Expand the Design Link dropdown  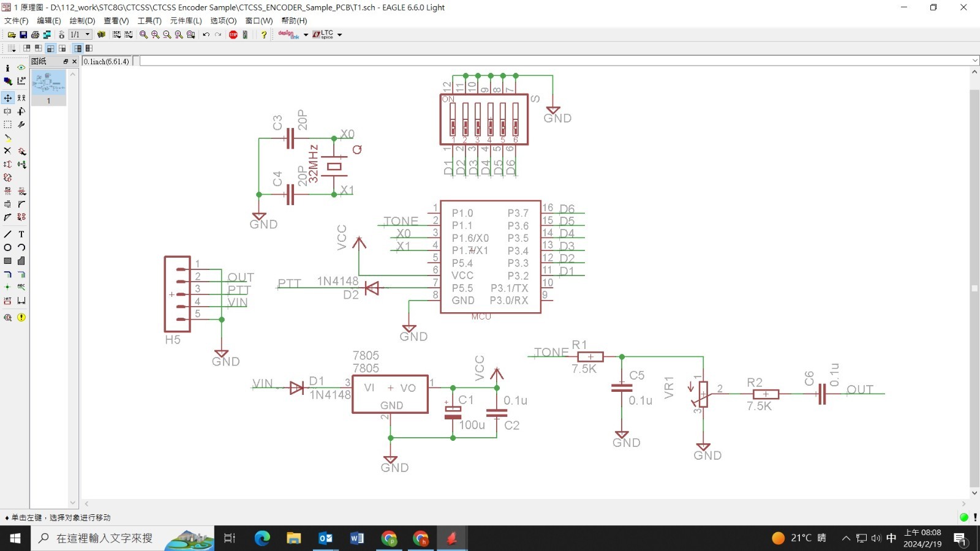306,35
